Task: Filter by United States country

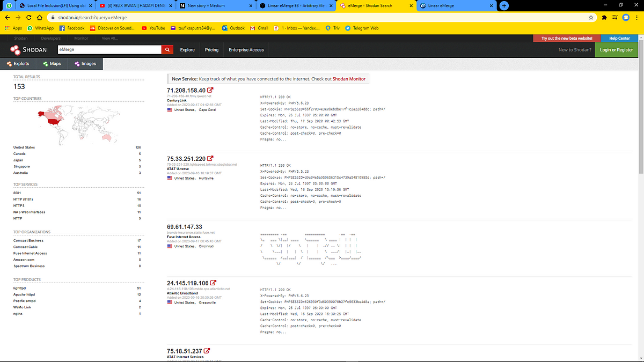Action: coord(24,147)
